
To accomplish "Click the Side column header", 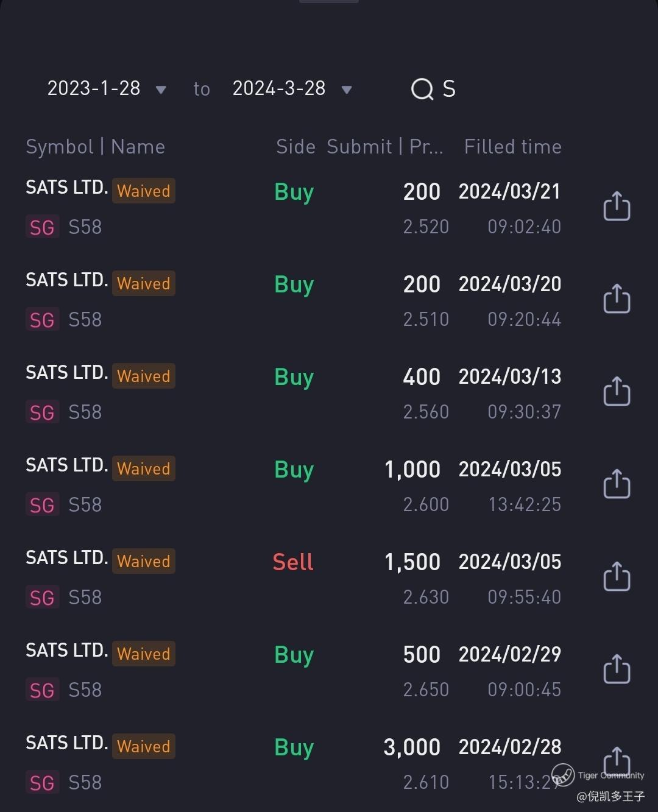I will pyautogui.click(x=295, y=147).
